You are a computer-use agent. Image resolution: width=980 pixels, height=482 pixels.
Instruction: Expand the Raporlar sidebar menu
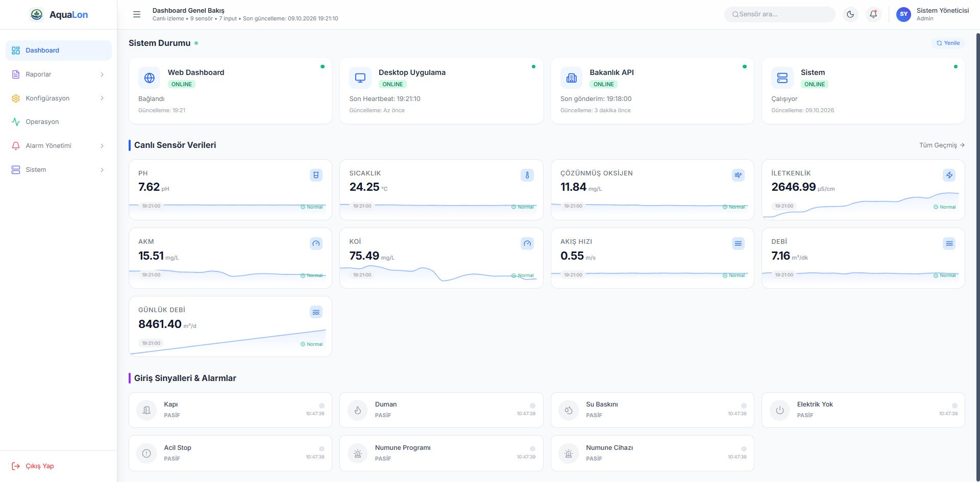click(59, 74)
